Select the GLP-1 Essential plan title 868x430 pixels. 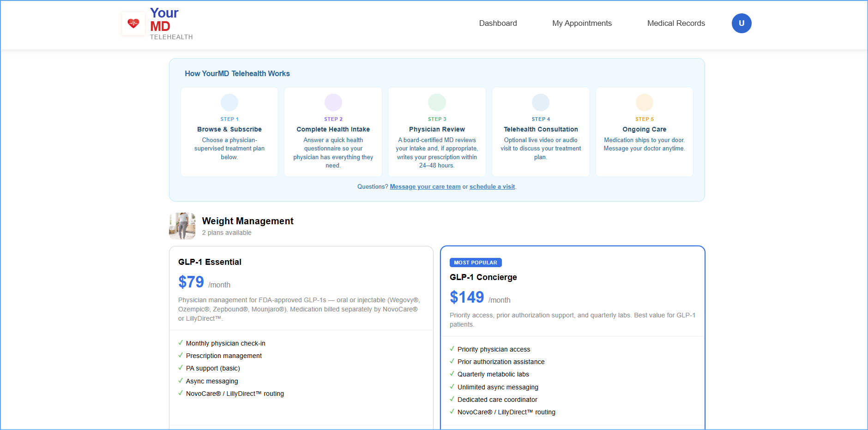pyautogui.click(x=210, y=262)
